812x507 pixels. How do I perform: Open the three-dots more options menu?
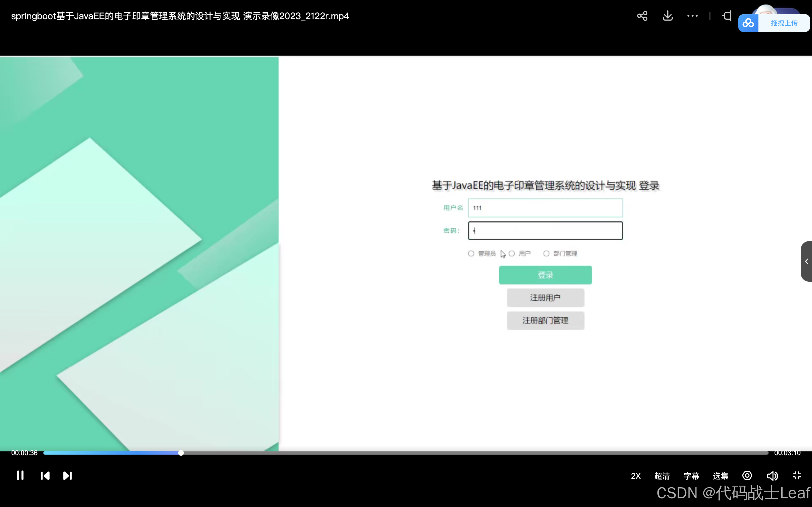(x=692, y=16)
